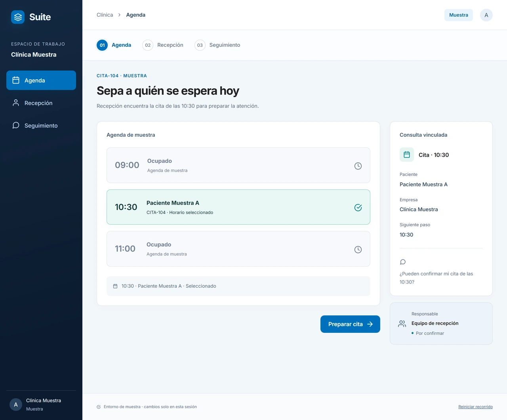Click the Agenda de muestra card title
Screen dimensions: 507x420
point(131,135)
